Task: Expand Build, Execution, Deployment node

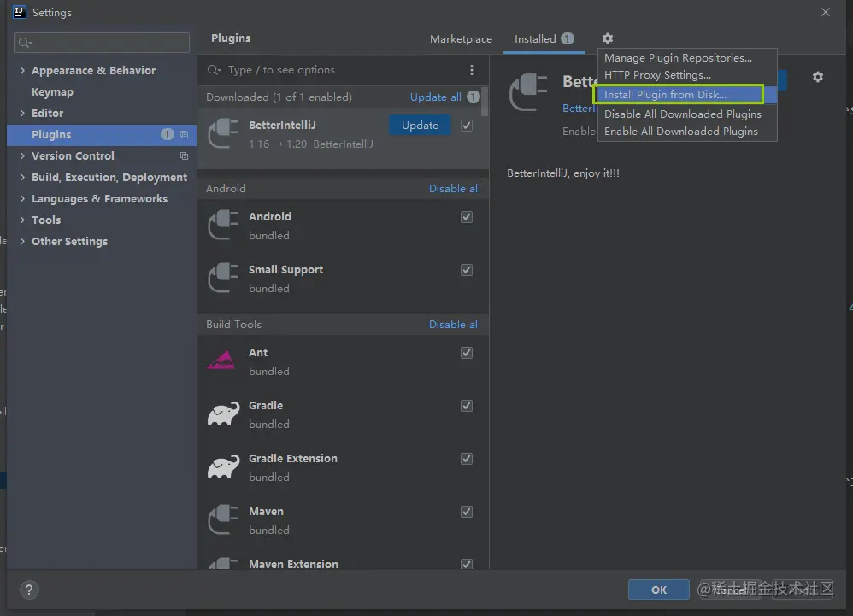Action: pyautogui.click(x=22, y=177)
